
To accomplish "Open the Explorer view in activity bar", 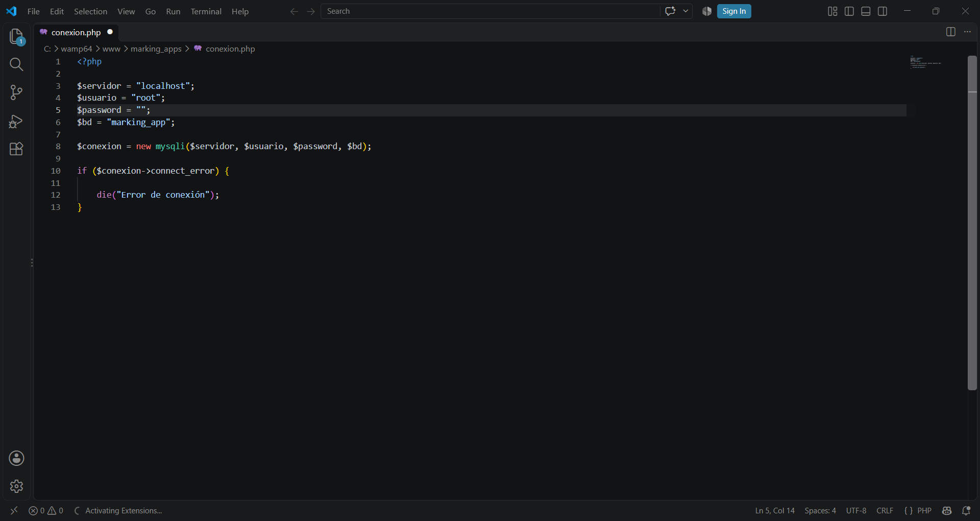I will coord(16,36).
